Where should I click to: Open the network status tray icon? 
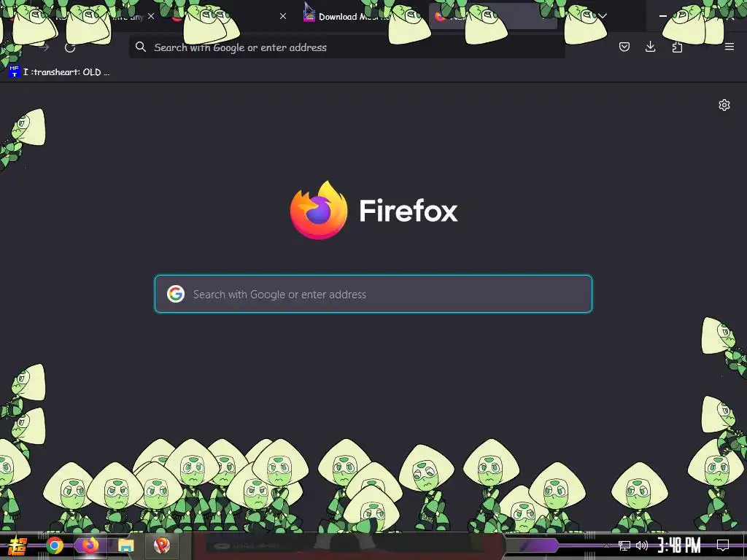coord(624,545)
